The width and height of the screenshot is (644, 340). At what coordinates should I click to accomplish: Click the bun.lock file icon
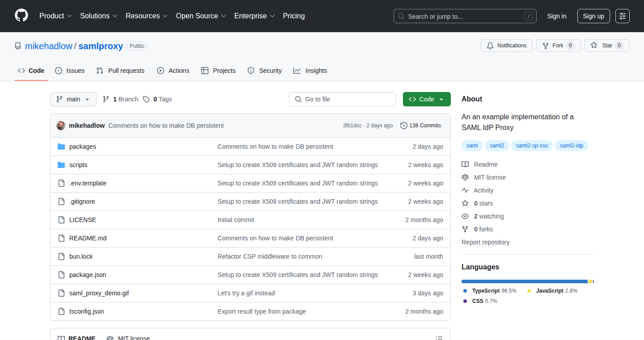pyautogui.click(x=61, y=256)
